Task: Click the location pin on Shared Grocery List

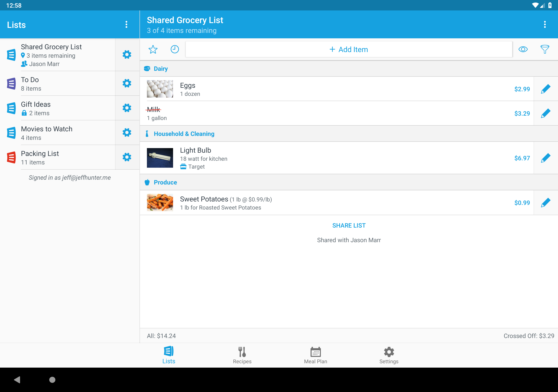Action: tap(23, 56)
